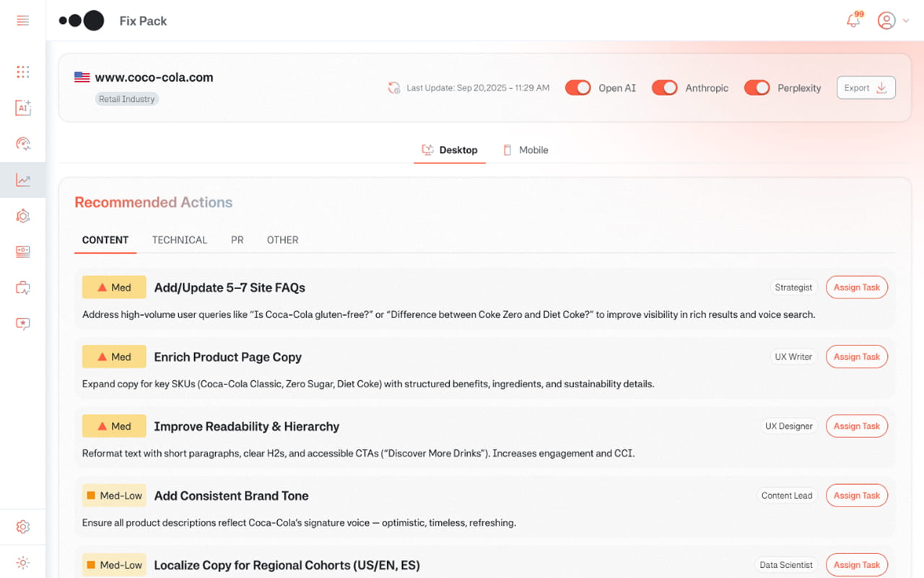The width and height of the screenshot is (924, 578).
Task: Select the OTHER tab
Action: (x=283, y=240)
